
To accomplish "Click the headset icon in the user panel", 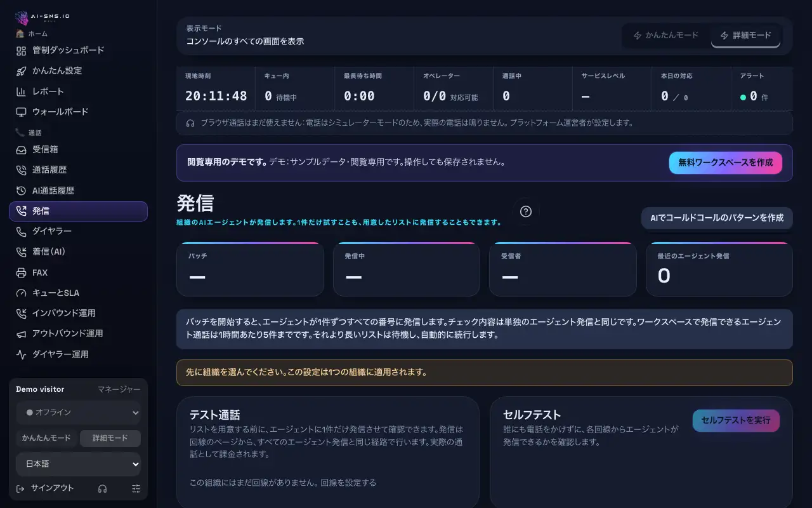I will 102,488.
